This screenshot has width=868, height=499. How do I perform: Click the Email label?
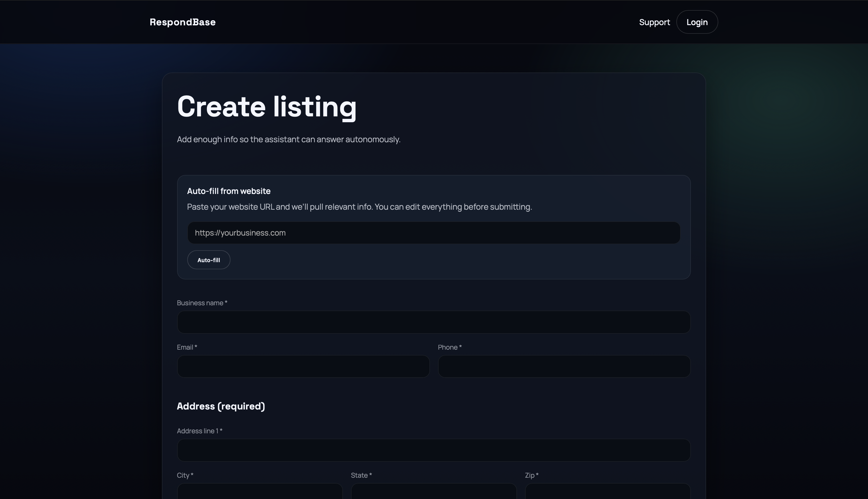coord(187,347)
